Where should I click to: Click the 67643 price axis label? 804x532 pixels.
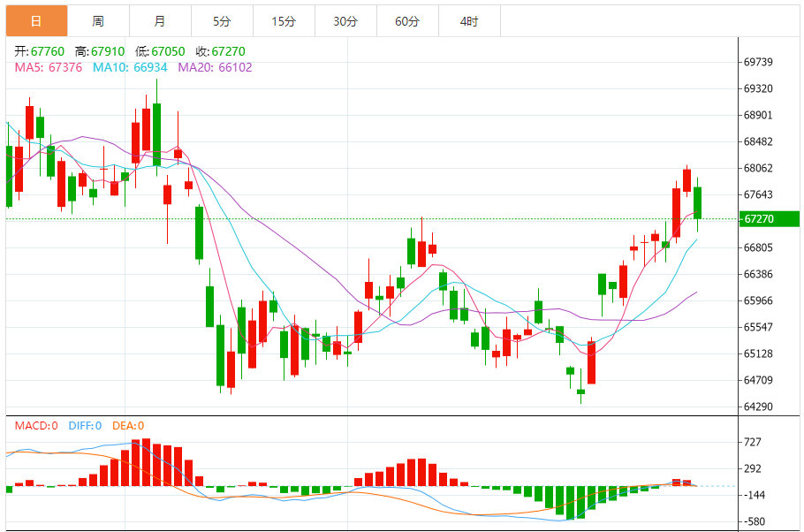758,194
